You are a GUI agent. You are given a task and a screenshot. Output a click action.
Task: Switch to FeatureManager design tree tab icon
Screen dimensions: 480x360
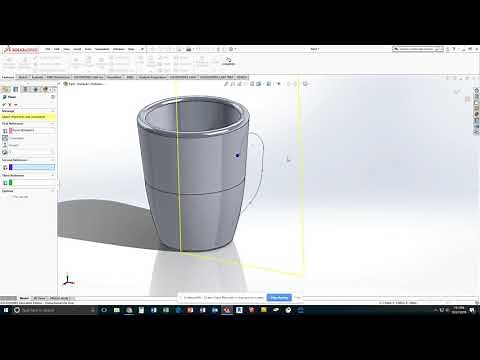tap(6, 89)
